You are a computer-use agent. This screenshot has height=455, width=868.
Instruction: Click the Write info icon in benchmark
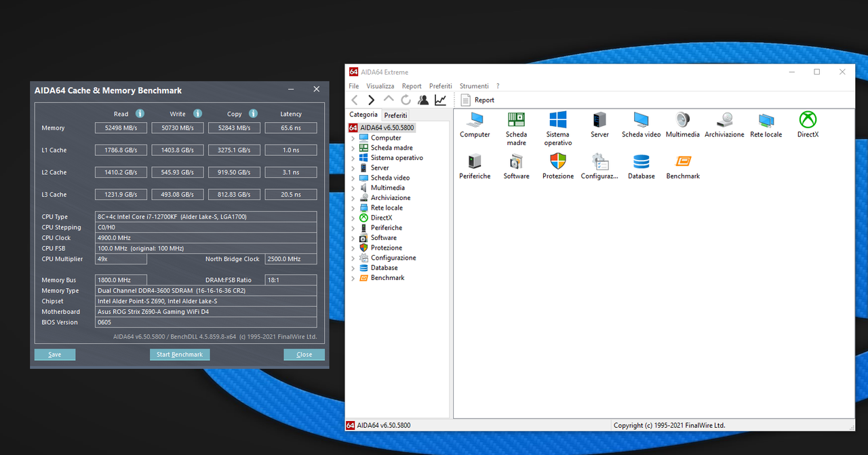pyautogui.click(x=197, y=113)
